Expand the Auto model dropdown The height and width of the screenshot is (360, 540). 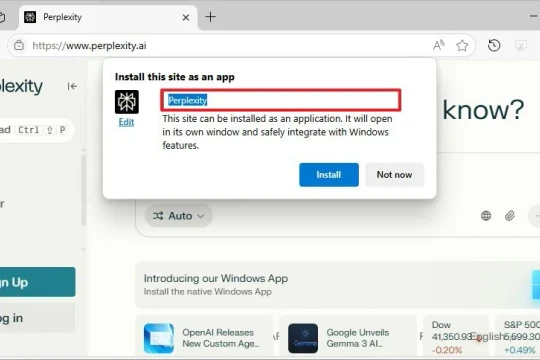[179, 216]
